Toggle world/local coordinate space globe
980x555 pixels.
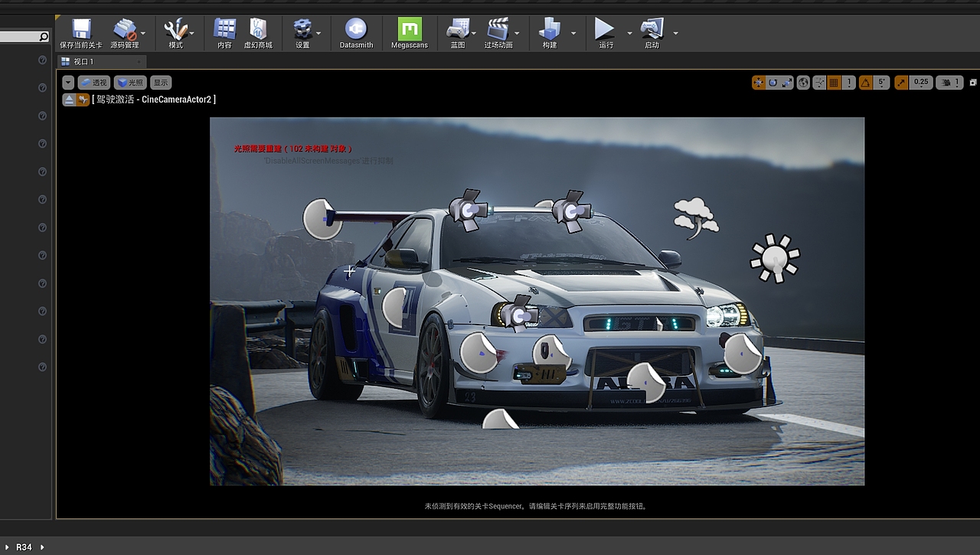click(x=803, y=83)
